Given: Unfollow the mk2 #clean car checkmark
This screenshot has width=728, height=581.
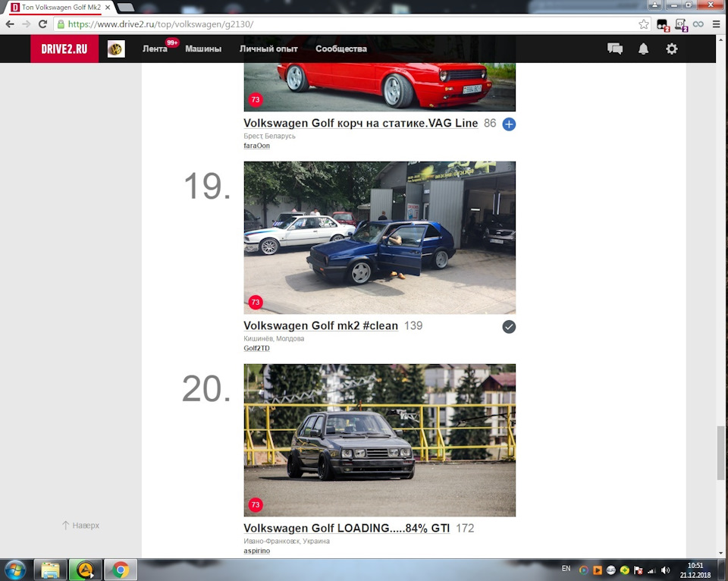Looking at the screenshot, I should 509,326.
